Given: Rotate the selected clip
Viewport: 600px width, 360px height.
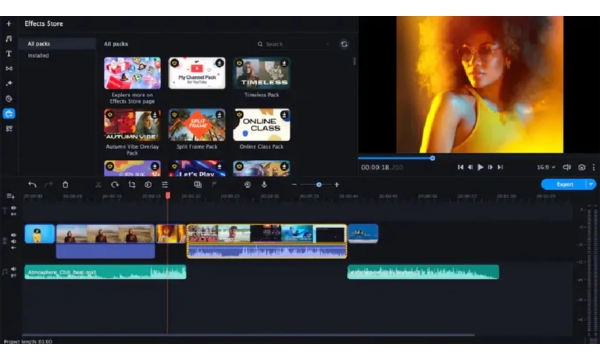Looking at the screenshot, I should [x=115, y=185].
